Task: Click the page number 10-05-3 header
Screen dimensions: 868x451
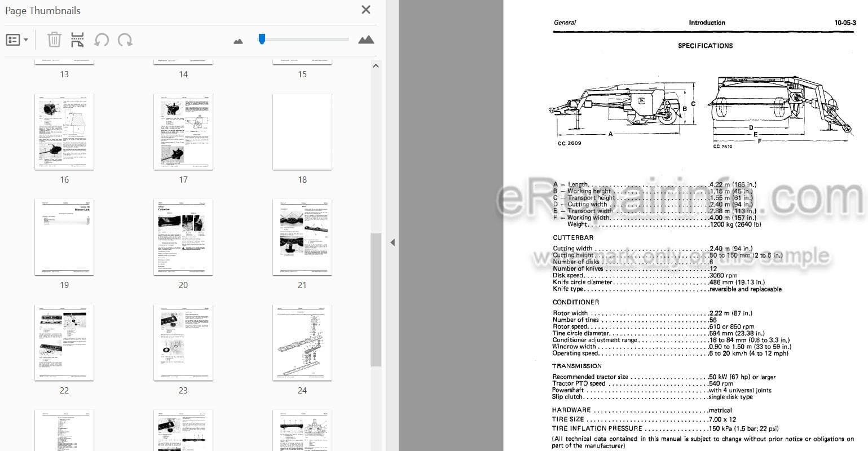Action: [845, 23]
